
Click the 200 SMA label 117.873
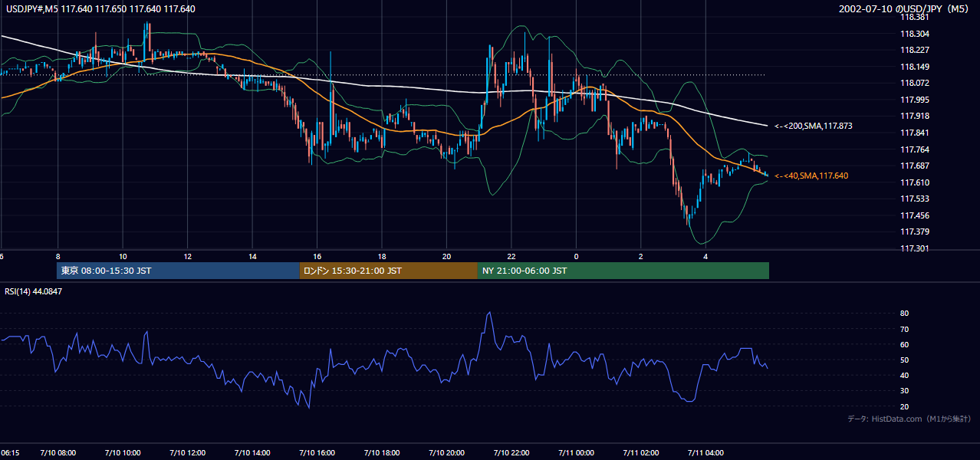tap(813, 125)
